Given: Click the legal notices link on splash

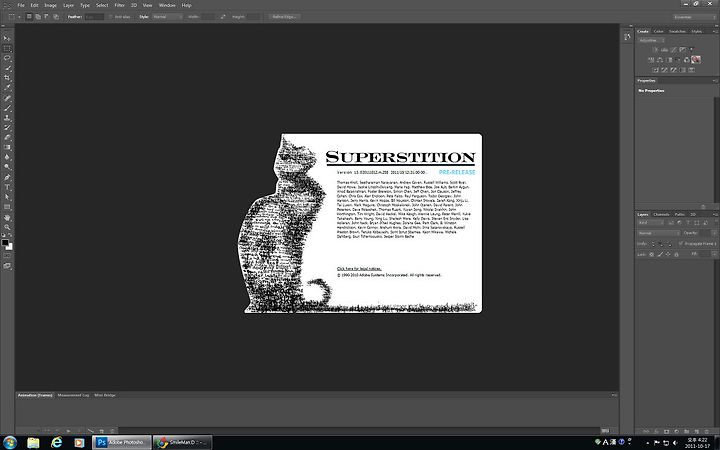Looking at the screenshot, I should pyautogui.click(x=359, y=269).
